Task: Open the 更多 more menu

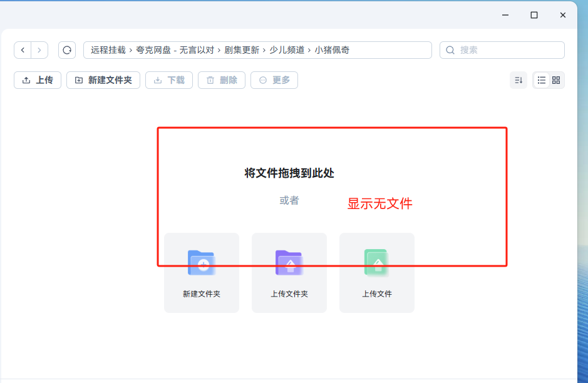Action: coord(274,80)
